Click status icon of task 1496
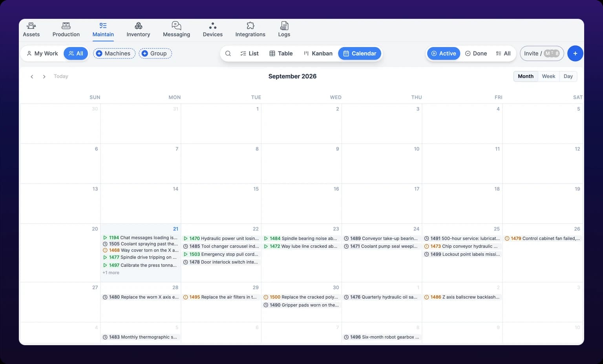The height and width of the screenshot is (364, 603). coord(346,337)
